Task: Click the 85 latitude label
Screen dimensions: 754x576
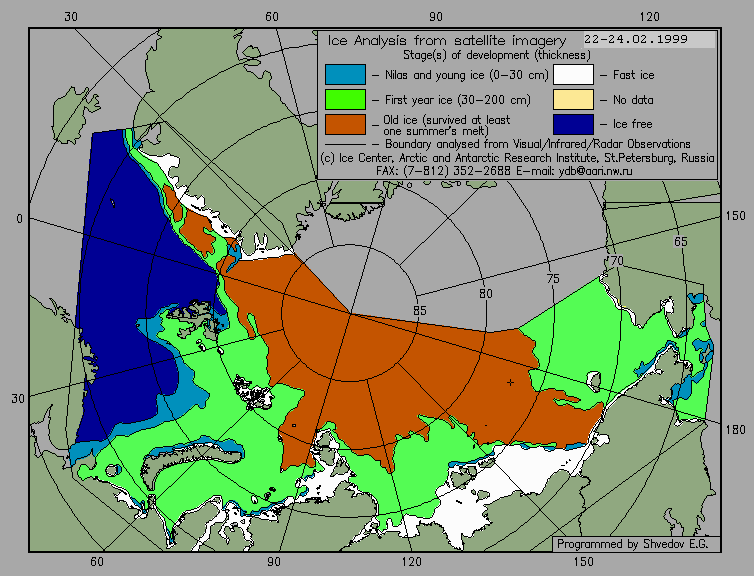Action: point(419,311)
